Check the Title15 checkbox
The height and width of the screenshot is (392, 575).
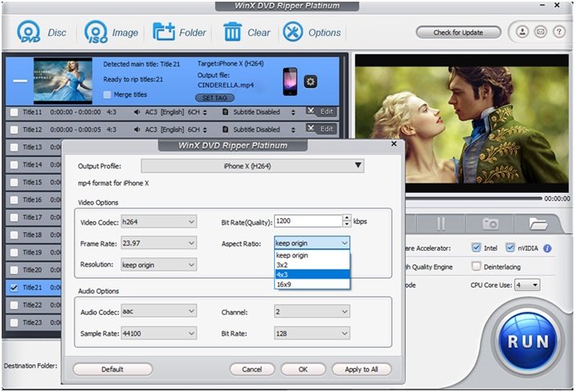(14, 182)
